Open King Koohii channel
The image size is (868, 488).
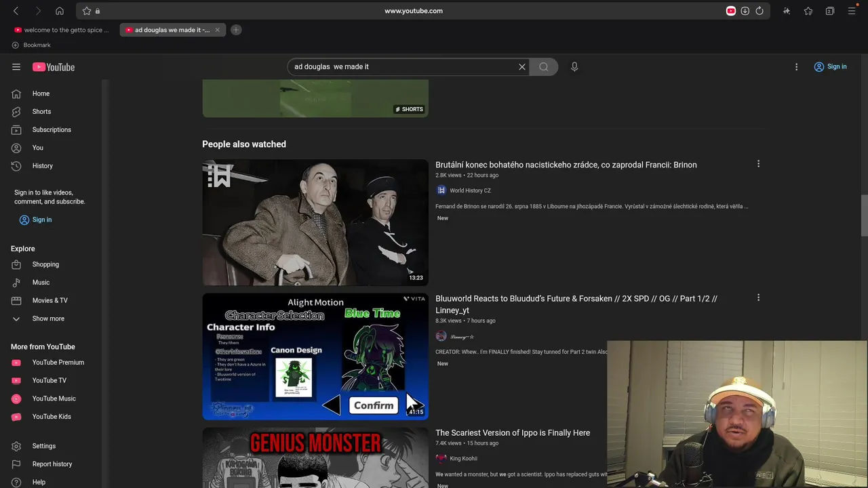463,459
